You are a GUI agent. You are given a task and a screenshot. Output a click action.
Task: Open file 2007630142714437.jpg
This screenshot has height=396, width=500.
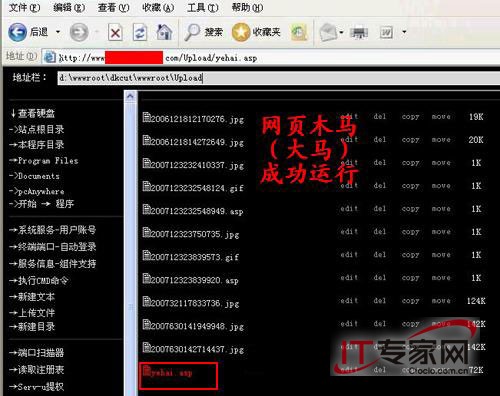pos(197,349)
